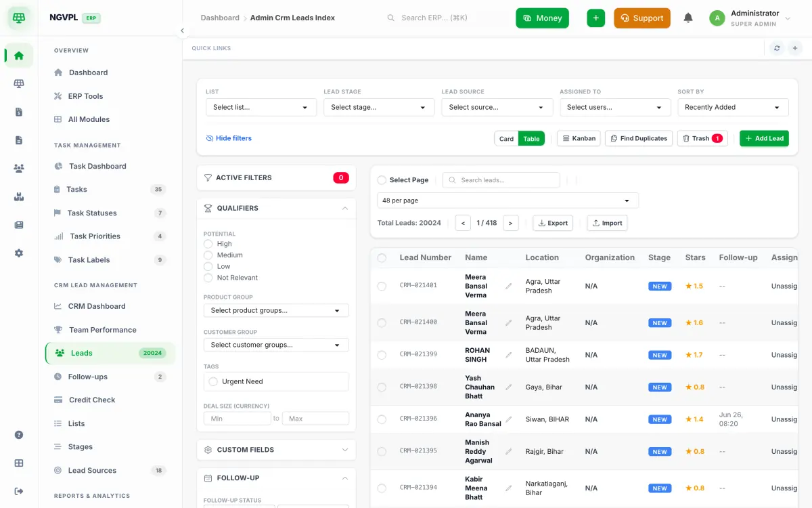Select the Low potential radio
812x508 pixels.
tap(208, 266)
